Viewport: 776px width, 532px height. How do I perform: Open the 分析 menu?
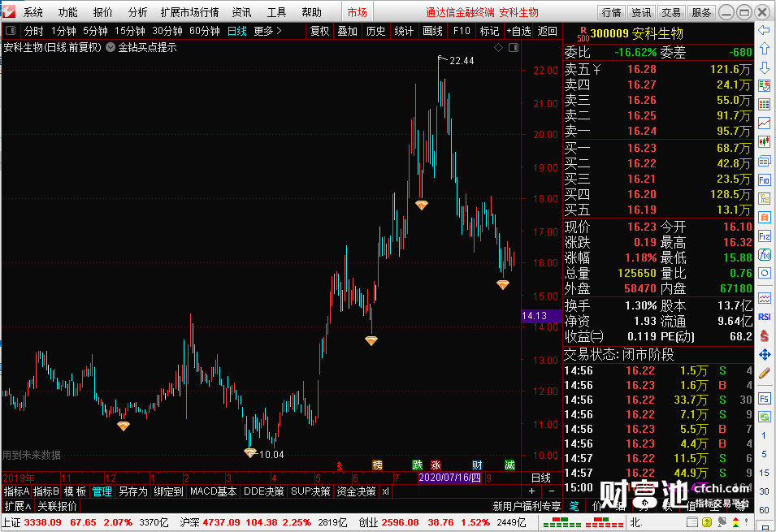pos(137,12)
